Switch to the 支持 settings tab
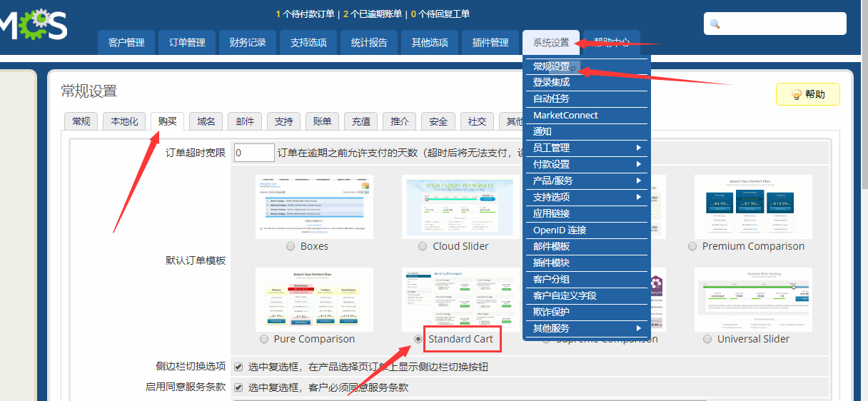The width and height of the screenshot is (868, 401). point(283,121)
